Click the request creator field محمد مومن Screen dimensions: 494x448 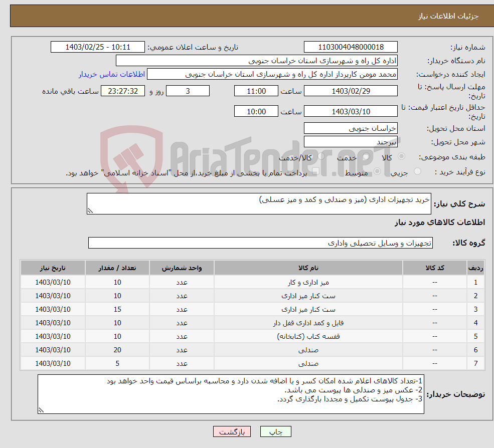[x=272, y=74]
